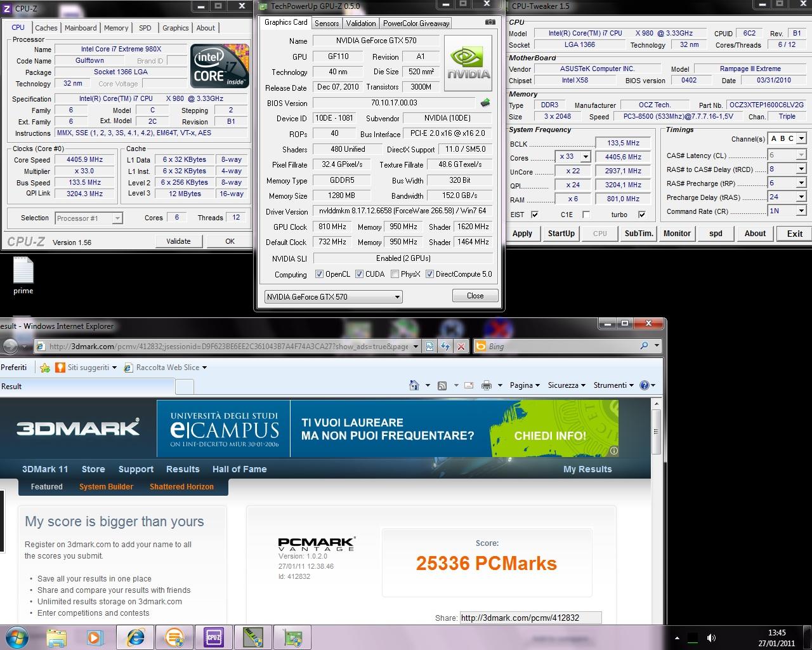Switch to Sensors tab in GPU-Z
The height and width of the screenshot is (650, 812).
327,23
